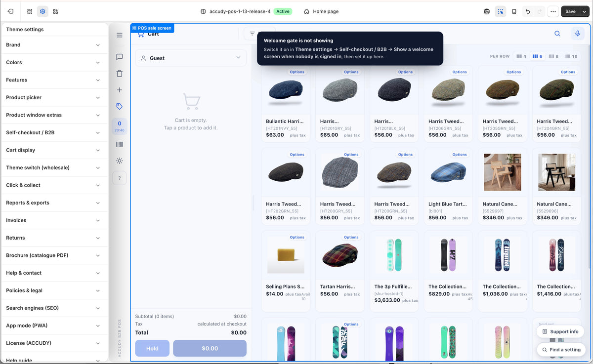Expand the Search engines (SEO) section
Screen dimensions: 593x364
pyautogui.click(x=53, y=308)
